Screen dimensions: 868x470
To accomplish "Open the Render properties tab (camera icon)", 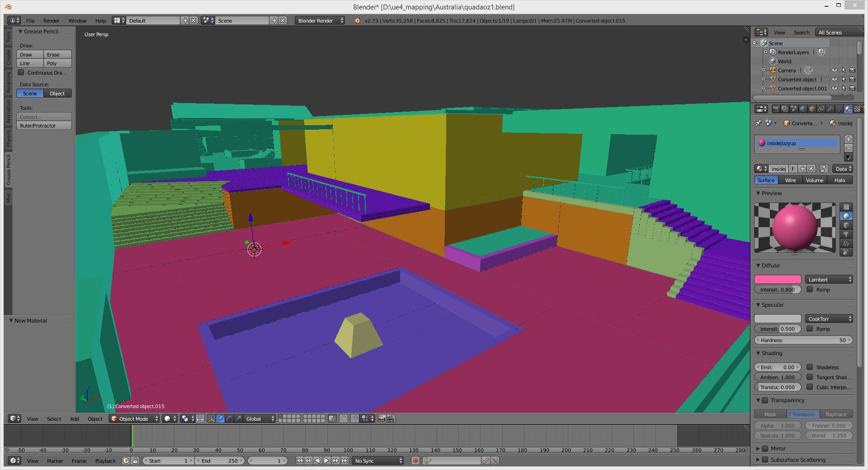I will coord(776,109).
